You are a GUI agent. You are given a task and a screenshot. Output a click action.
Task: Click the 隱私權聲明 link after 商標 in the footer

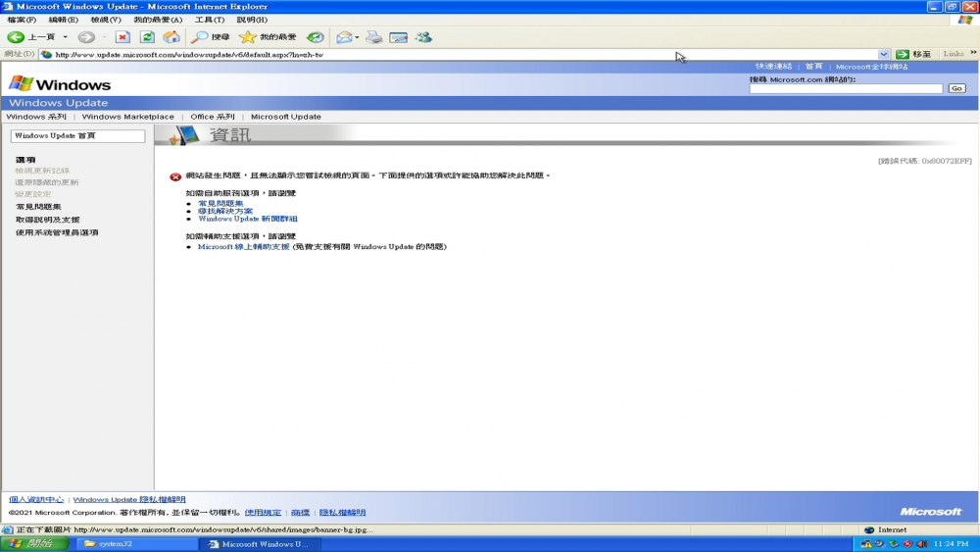click(x=342, y=513)
